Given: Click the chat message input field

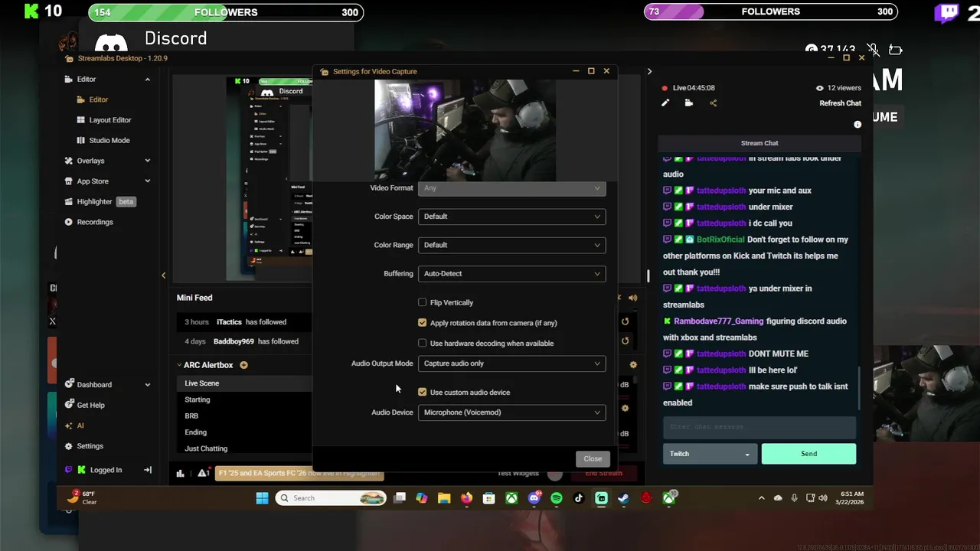Looking at the screenshot, I should point(759,427).
